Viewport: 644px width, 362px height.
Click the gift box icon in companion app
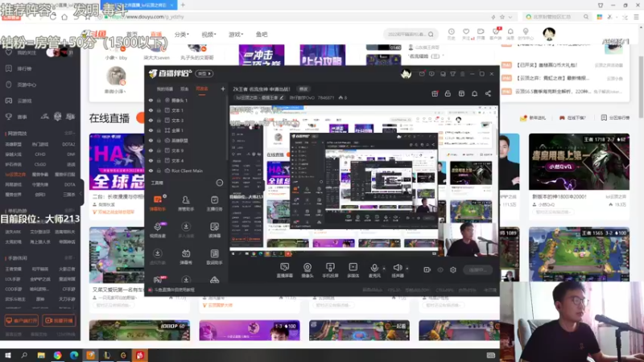(x=435, y=93)
